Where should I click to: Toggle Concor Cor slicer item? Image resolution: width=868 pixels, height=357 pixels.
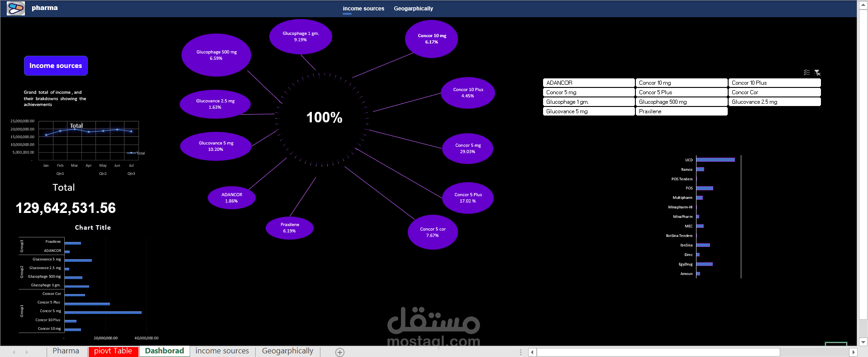click(774, 92)
